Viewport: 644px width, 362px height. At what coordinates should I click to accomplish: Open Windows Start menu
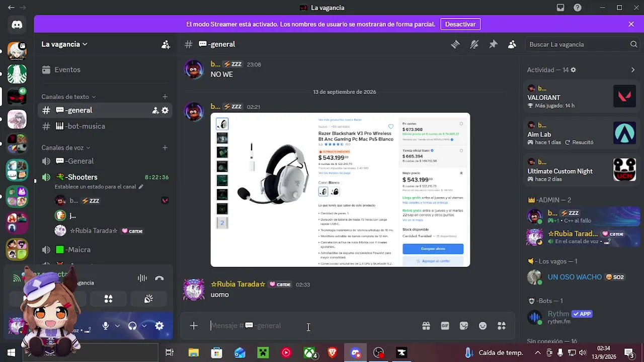[11, 352]
